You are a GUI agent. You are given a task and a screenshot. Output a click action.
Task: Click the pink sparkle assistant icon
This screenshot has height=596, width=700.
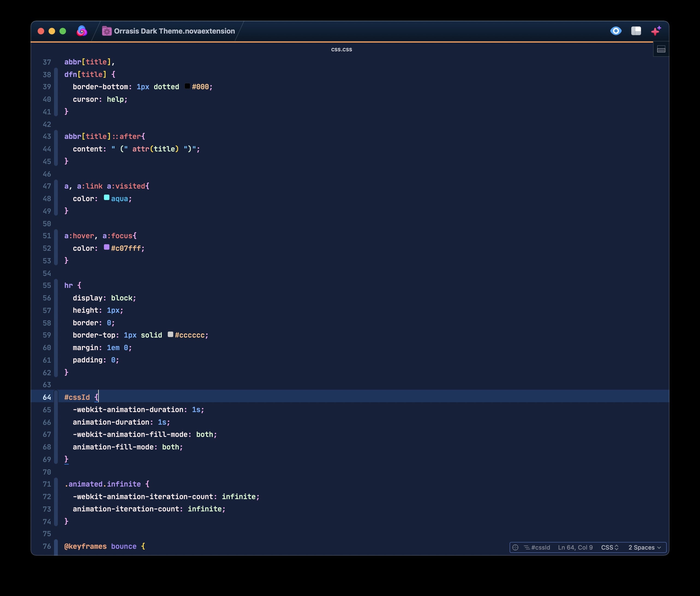click(656, 31)
